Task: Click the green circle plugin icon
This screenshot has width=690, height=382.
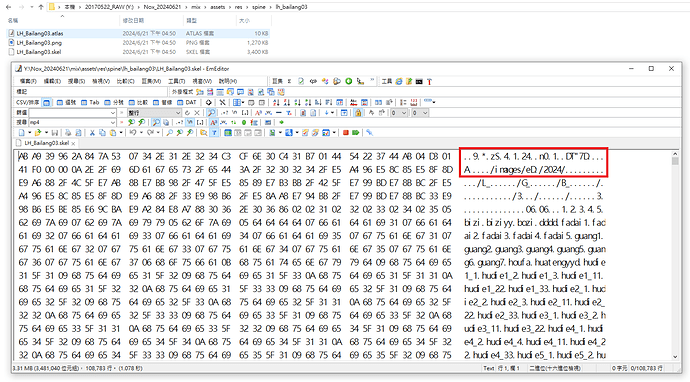Action: [349, 81]
